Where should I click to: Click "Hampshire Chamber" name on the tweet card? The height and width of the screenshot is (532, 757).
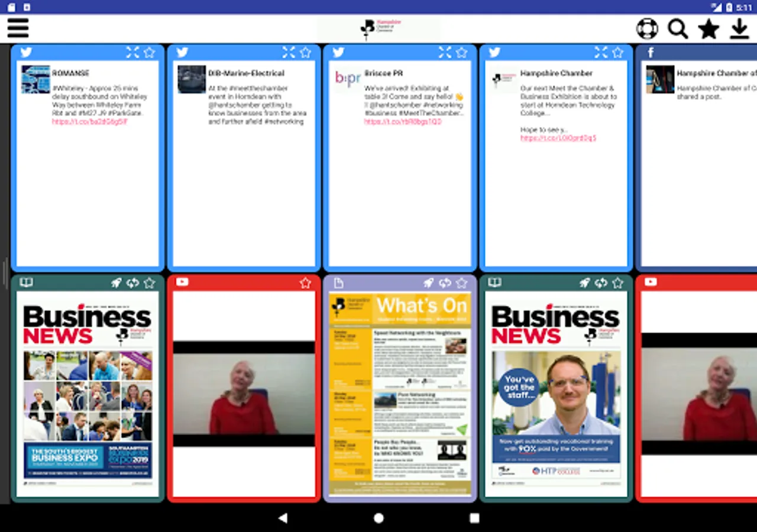point(556,73)
